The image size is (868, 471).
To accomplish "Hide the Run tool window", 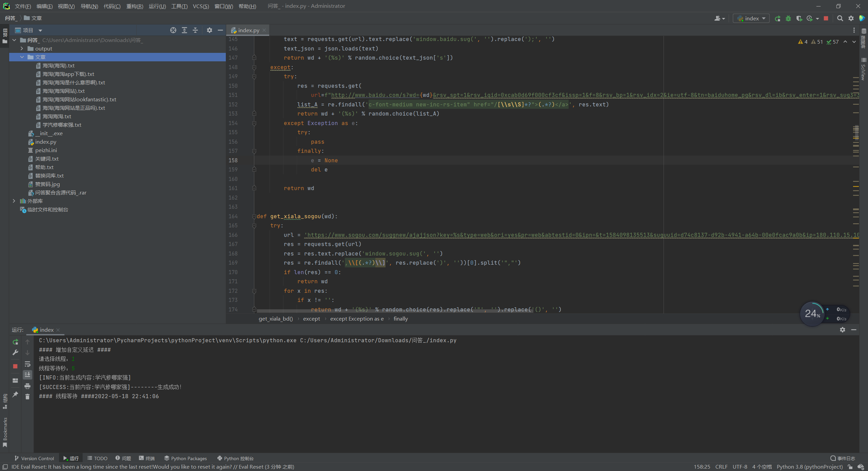I will pyautogui.click(x=854, y=330).
